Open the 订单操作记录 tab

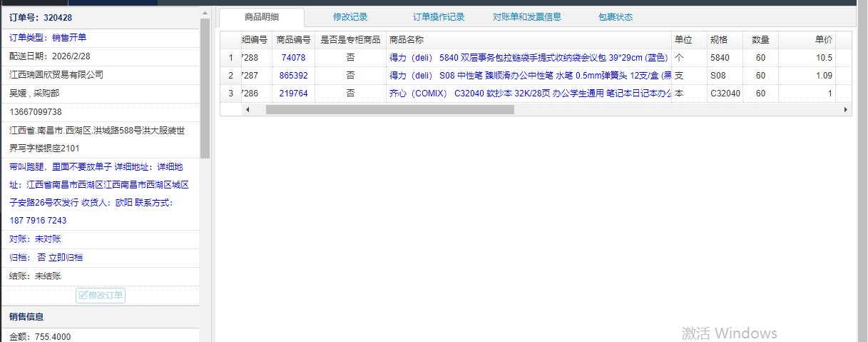coord(439,17)
